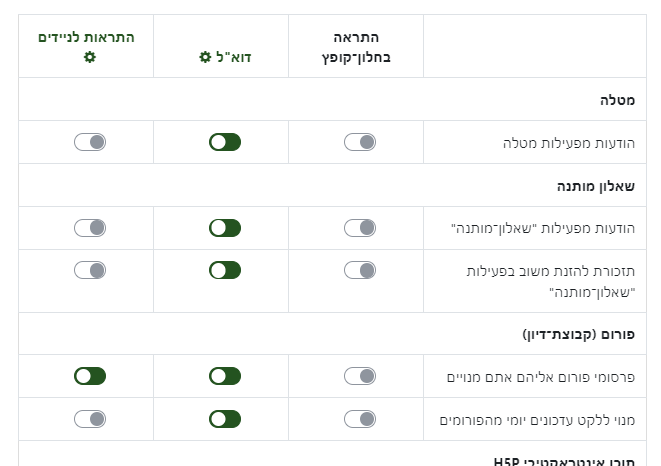661x466 pixels.
Task: Disable email for תזכורת להזנת משוב row
Action: pyautogui.click(x=225, y=270)
